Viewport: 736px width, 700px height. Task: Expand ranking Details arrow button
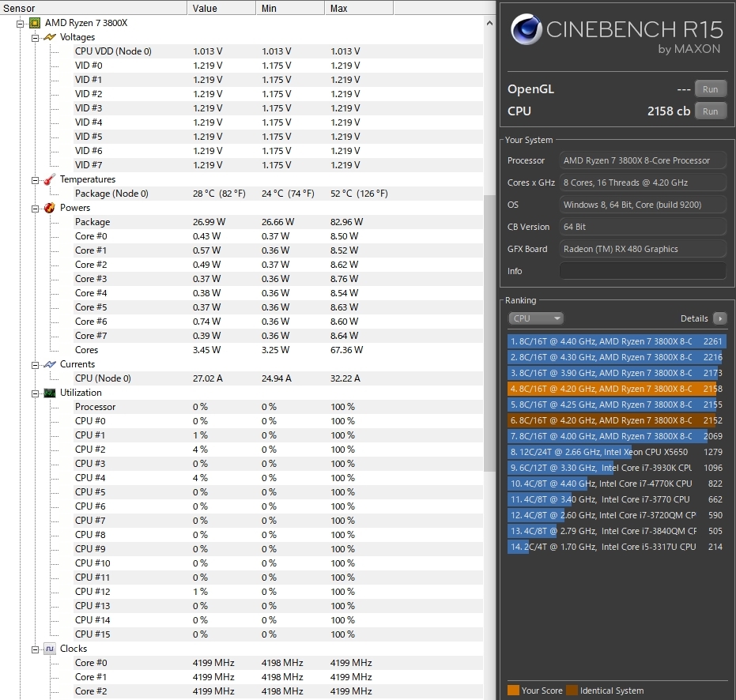[719, 318]
